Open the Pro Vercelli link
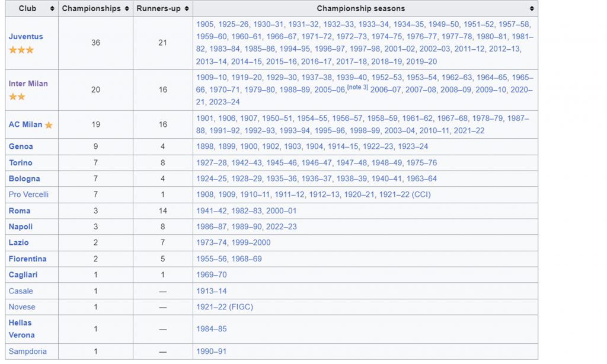Screen dimensions: 607x364 click(28, 194)
